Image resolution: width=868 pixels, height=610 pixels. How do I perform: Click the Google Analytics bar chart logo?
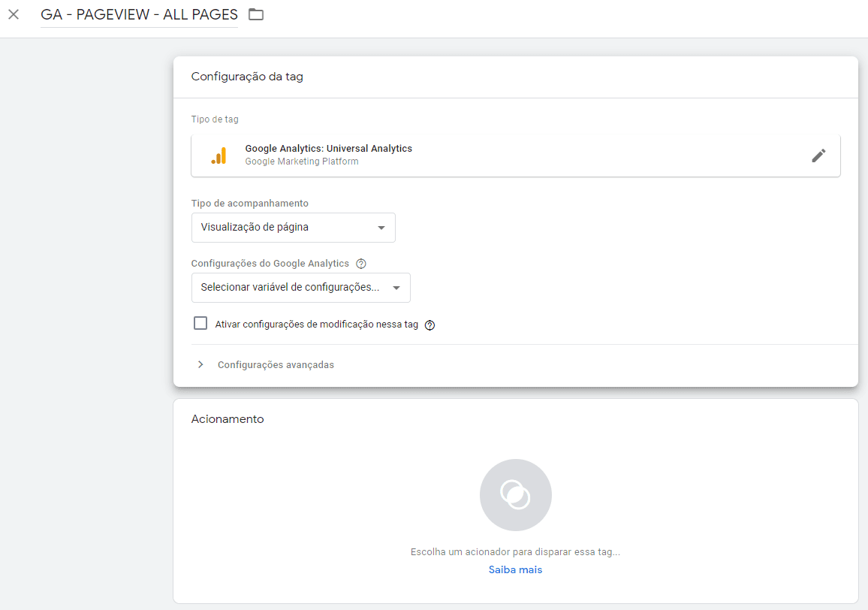click(219, 155)
